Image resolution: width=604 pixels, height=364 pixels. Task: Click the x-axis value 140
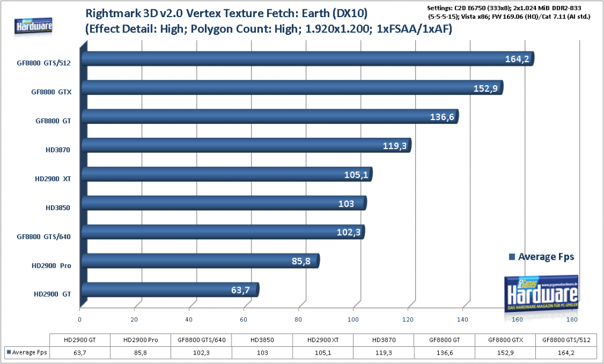click(x=462, y=320)
